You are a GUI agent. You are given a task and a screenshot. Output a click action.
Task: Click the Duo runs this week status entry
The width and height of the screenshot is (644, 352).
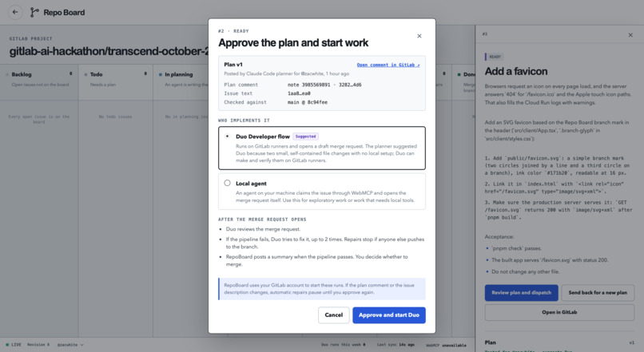point(343,345)
